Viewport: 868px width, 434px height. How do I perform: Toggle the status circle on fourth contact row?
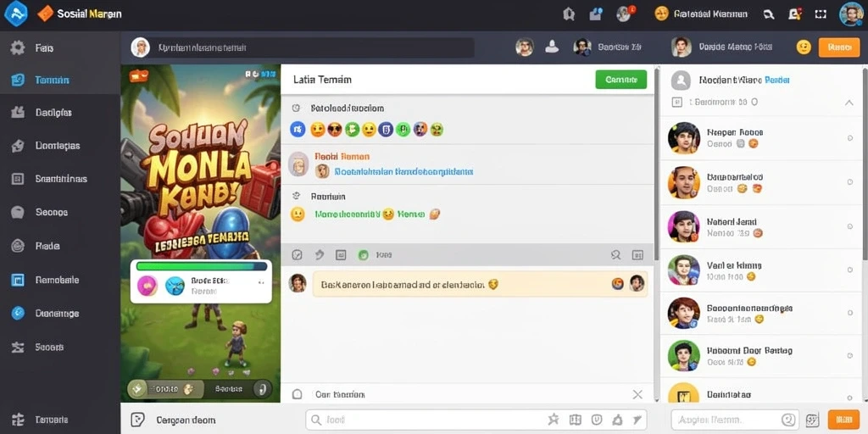(850, 270)
